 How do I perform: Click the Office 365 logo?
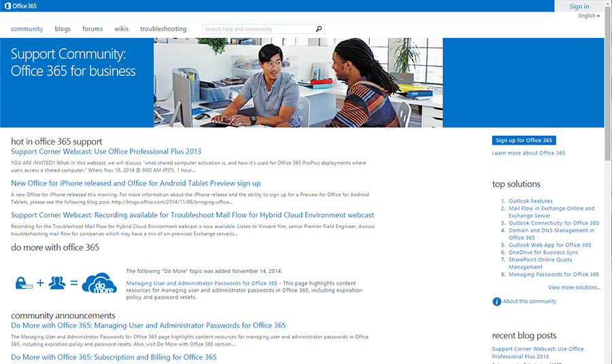(20, 6)
